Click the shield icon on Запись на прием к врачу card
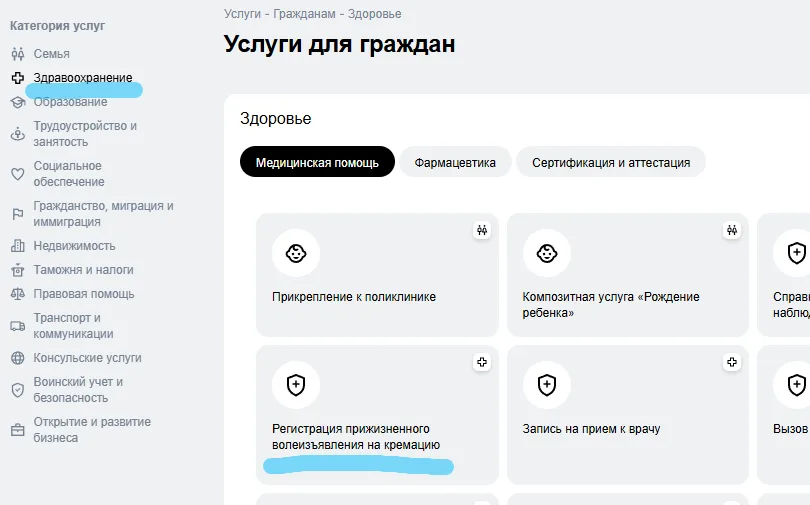The height and width of the screenshot is (505, 810). point(547,385)
